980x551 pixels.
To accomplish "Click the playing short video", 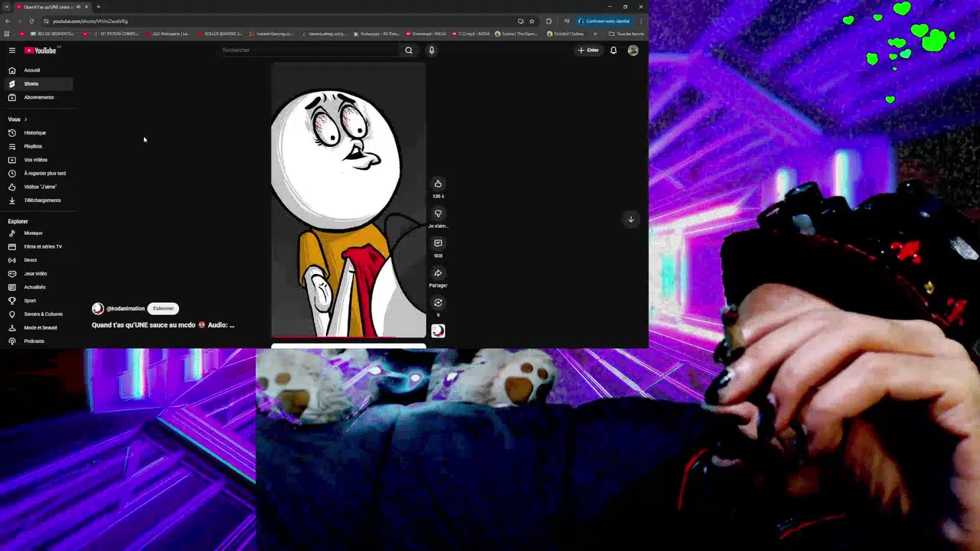I will (348, 199).
